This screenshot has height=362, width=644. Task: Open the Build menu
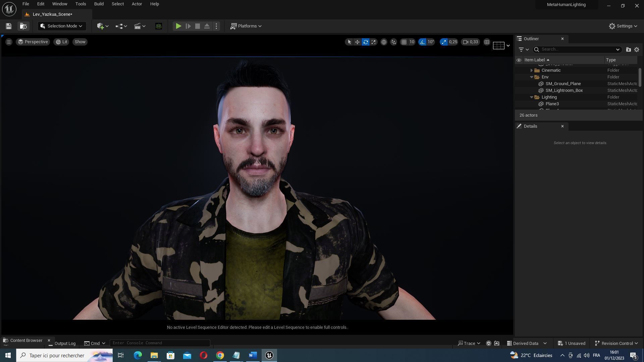pyautogui.click(x=99, y=4)
